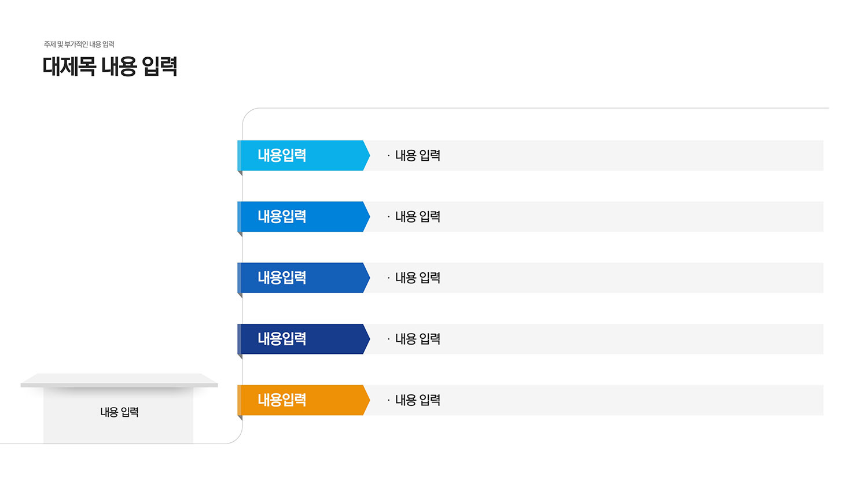Select the orange arrow label
This screenshot has width=868, height=488.
[303, 400]
